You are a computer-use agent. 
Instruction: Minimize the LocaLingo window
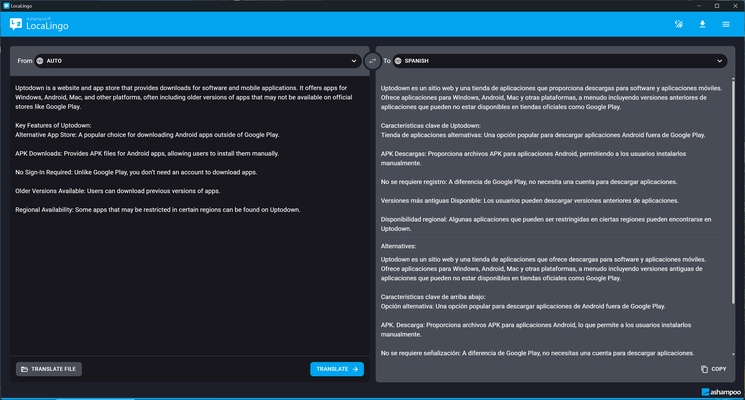[x=699, y=6]
